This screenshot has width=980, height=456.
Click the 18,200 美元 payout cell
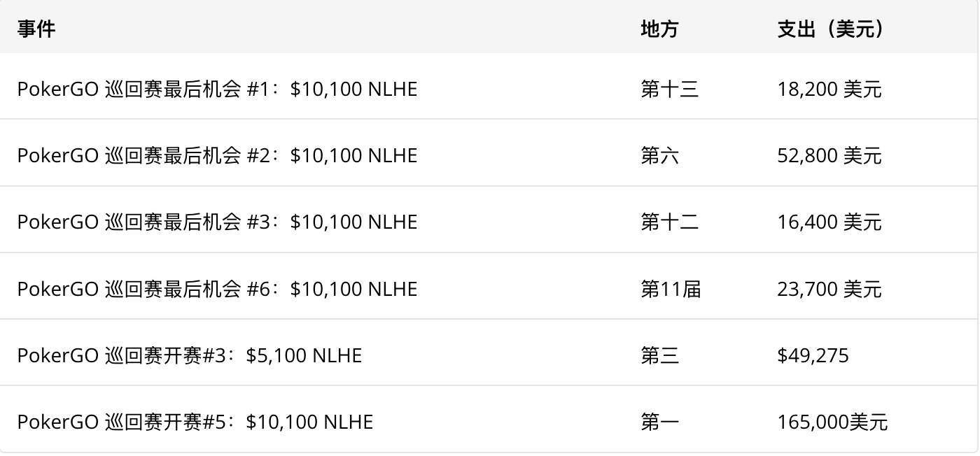pyautogui.click(x=829, y=89)
